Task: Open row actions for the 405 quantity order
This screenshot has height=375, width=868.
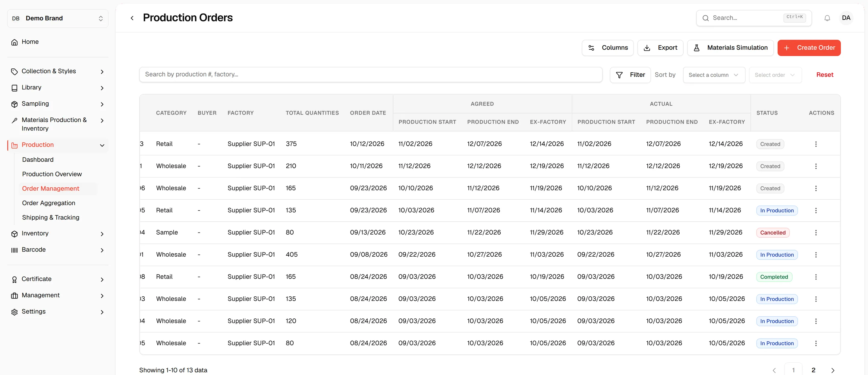Action: pyautogui.click(x=816, y=255)
